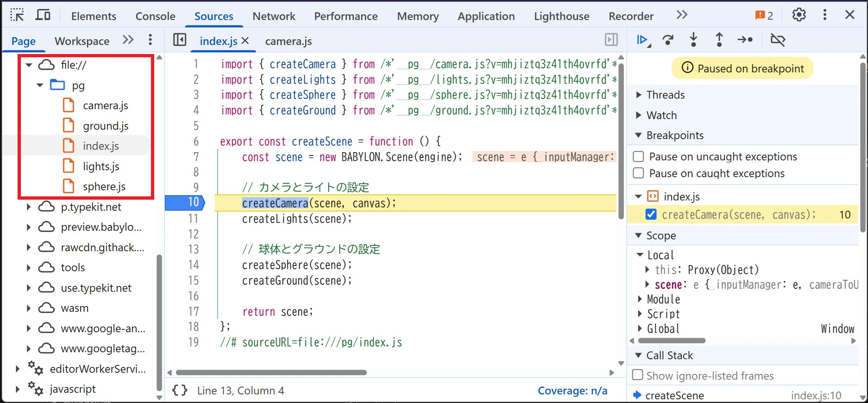Pretty-print source using the braces icon

point(179,390)
